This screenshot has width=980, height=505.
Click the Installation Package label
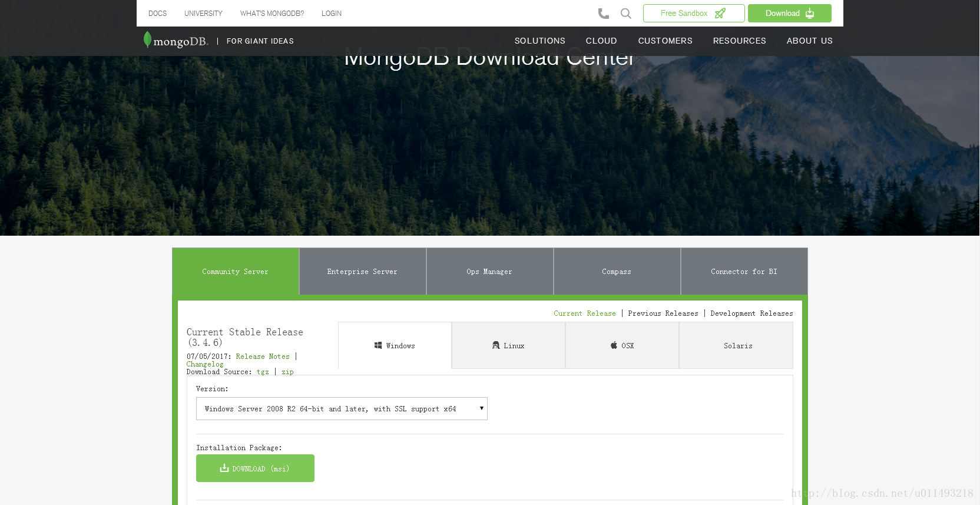click(x=239, y=448)
